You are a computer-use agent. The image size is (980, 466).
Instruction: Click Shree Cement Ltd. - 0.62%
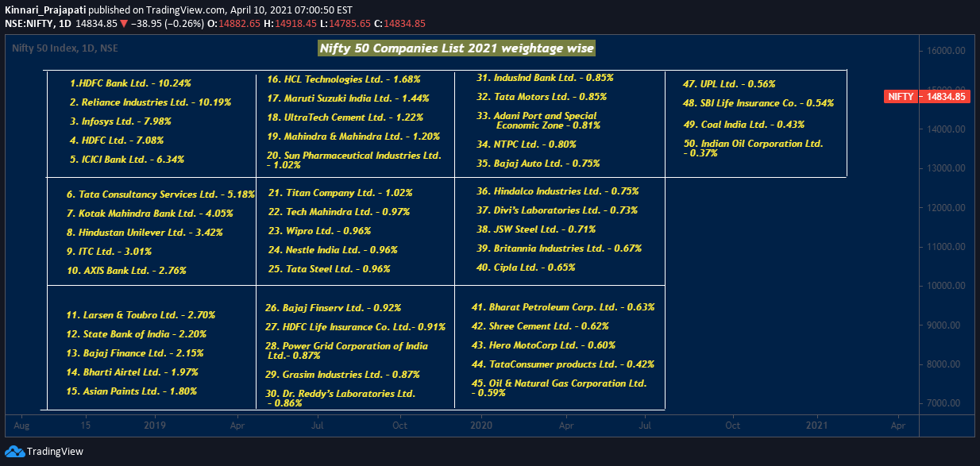click(x=540, y=326)
